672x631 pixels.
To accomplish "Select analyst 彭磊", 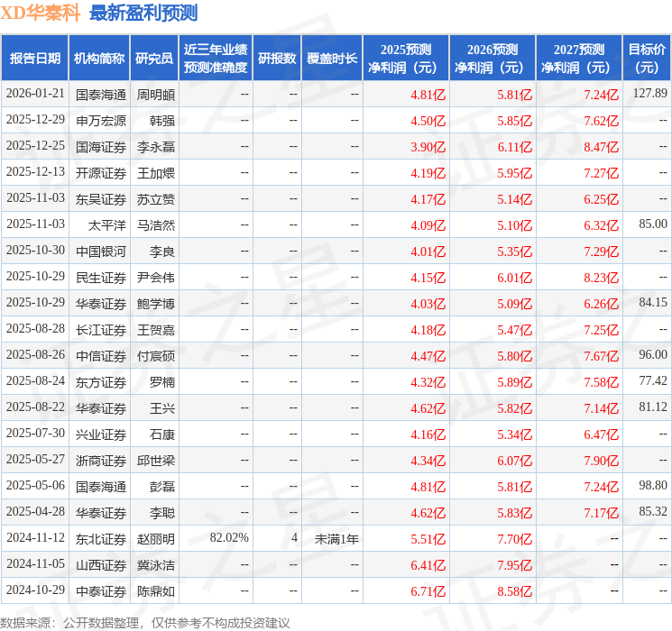I will (162, 487).
